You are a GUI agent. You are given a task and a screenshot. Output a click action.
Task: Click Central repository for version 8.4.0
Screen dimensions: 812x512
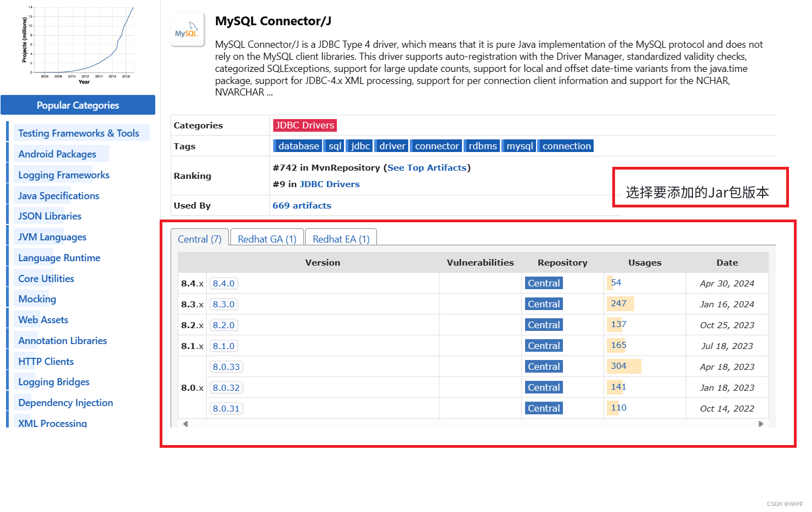pos(544,283)
